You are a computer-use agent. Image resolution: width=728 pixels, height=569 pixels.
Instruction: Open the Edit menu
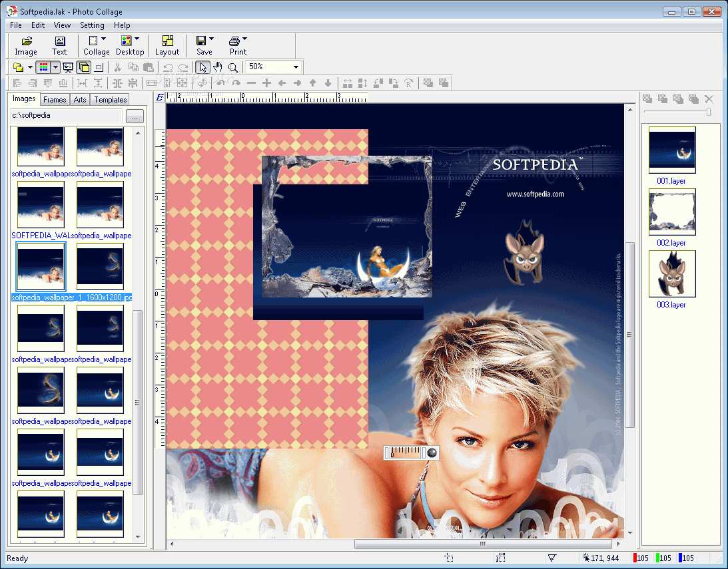click(37, 25)
